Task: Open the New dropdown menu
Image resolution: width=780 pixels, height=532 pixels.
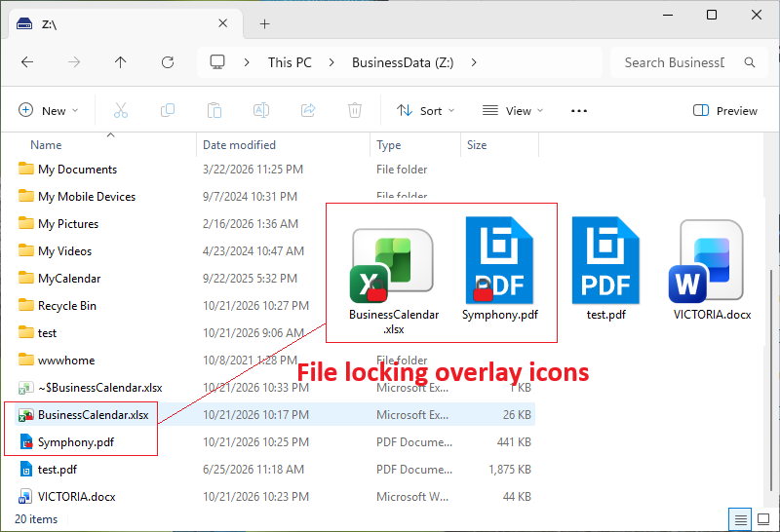Action: pos(48,110)
